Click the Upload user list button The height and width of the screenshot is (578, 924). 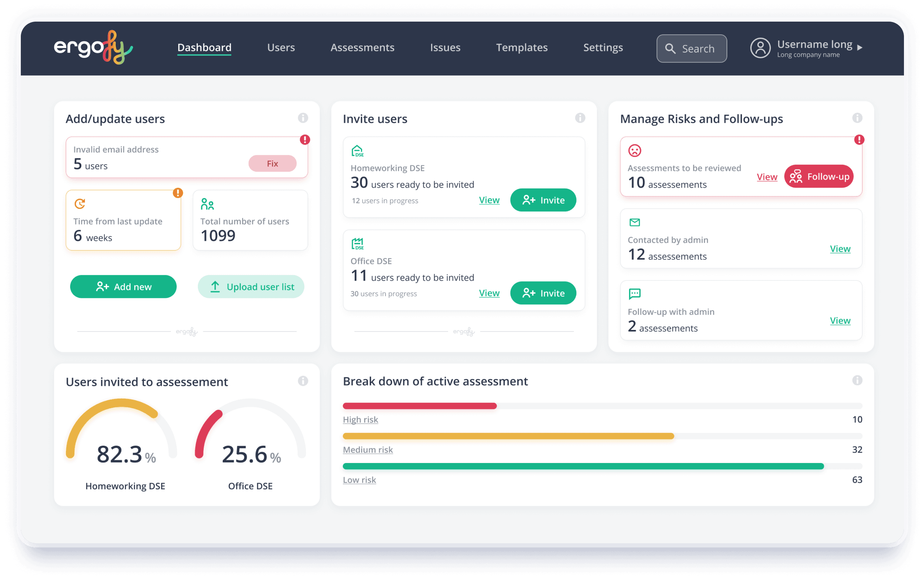tap(251, 287)
